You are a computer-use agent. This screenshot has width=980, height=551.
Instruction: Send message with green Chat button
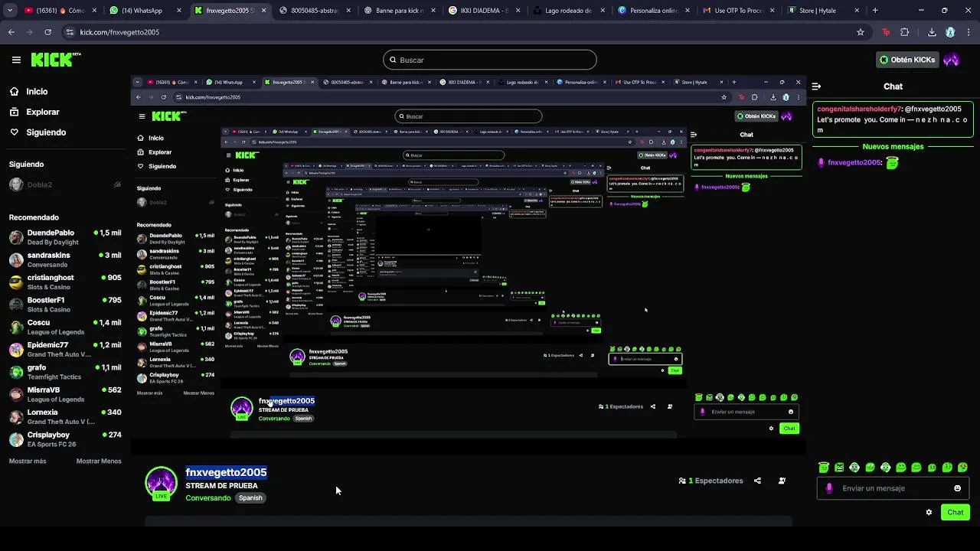click(955, 512)
